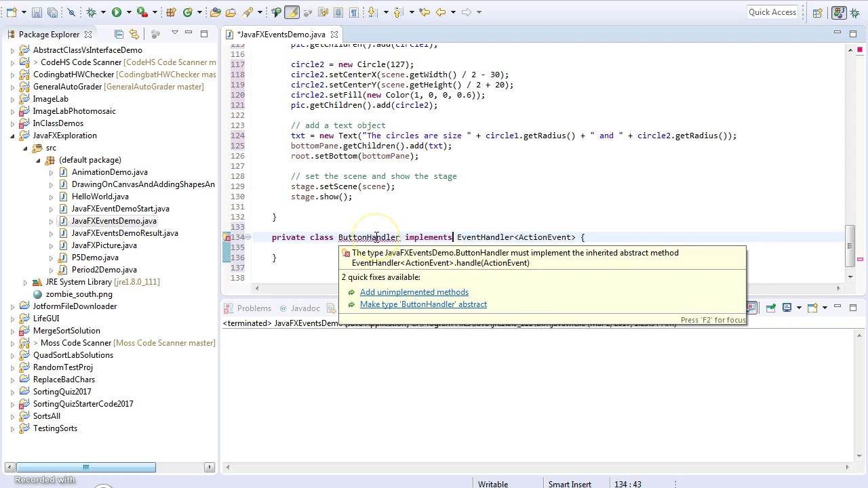
Task: Click 'Add unimplemented methods' quick fix
Action: (x=414, y=292)
